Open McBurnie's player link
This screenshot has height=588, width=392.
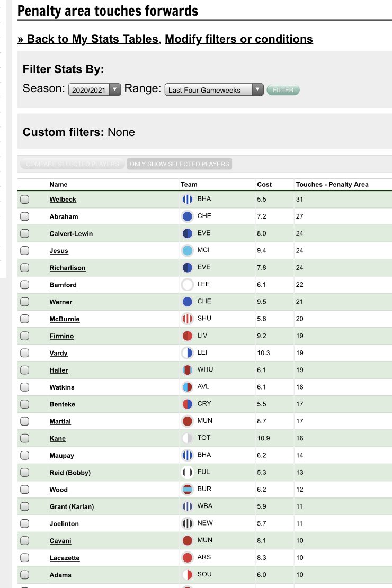[65, 319]
